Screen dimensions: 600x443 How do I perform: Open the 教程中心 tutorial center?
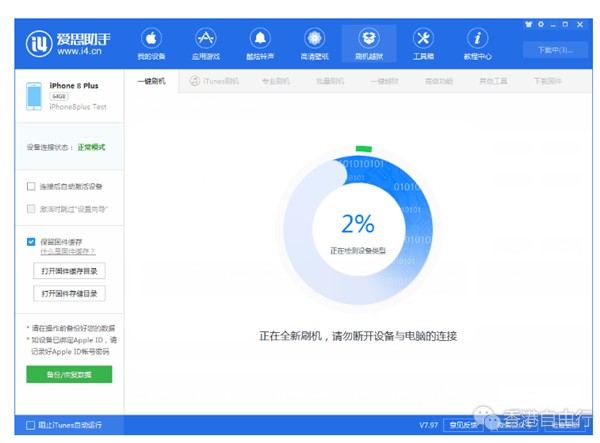point(478,44)
